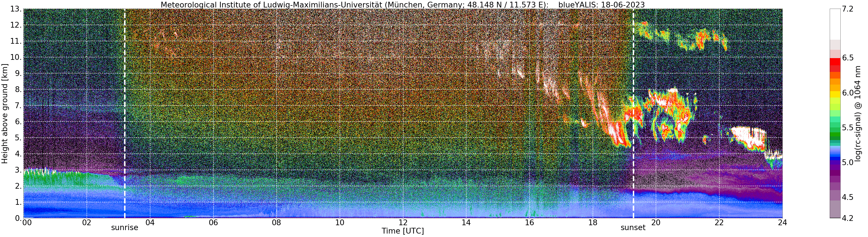
Task: Click the '5.0' colorbar tick value
Action: (848, 163)
